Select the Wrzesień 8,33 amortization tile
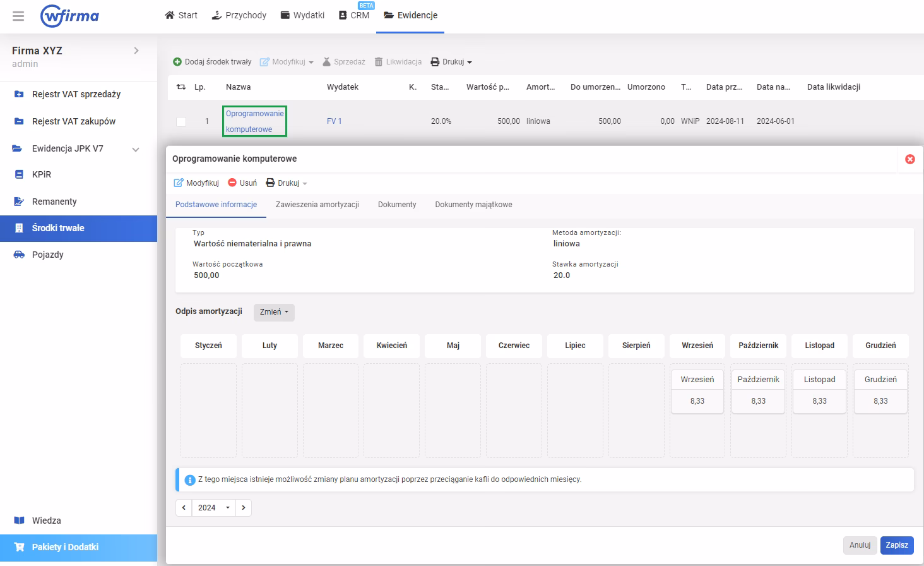Screen dimensions: 924x566 [x=697, y=391]
